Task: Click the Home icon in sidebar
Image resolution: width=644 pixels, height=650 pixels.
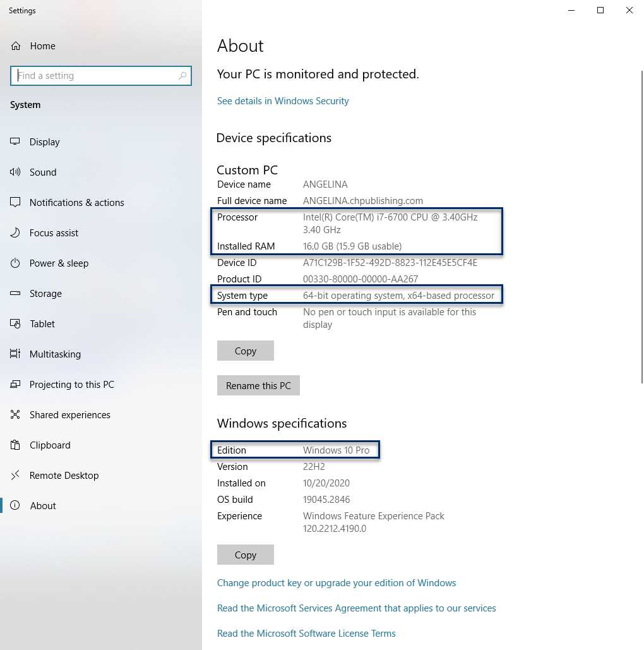Action: [x=16, y=46]
